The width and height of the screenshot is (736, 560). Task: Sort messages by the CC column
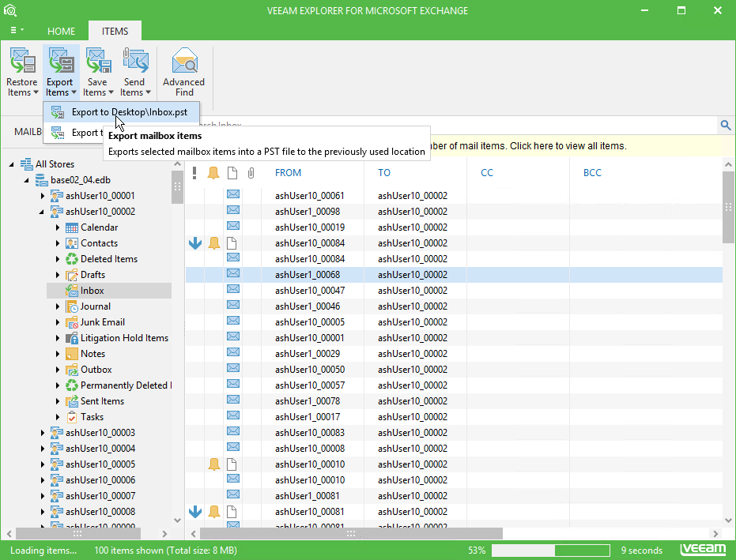(487, 173)
